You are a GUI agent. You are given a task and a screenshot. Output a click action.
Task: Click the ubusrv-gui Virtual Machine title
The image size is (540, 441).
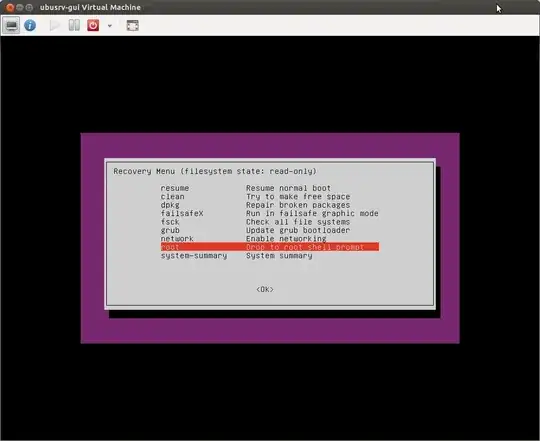click(x=90, y=7)
